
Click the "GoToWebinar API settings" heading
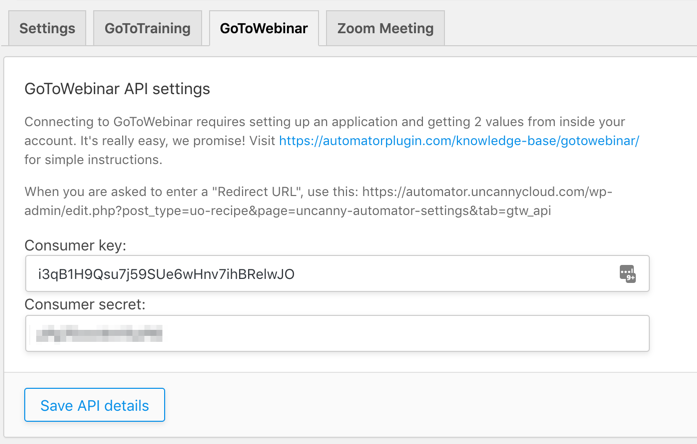117,88
